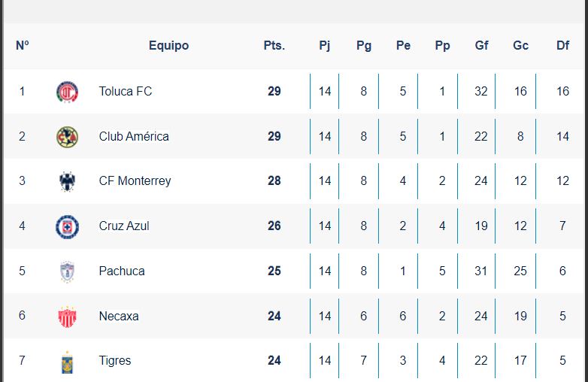Click the Necaxa team name
This screenshot has height=382, width=588.
(x=119, y=317)
